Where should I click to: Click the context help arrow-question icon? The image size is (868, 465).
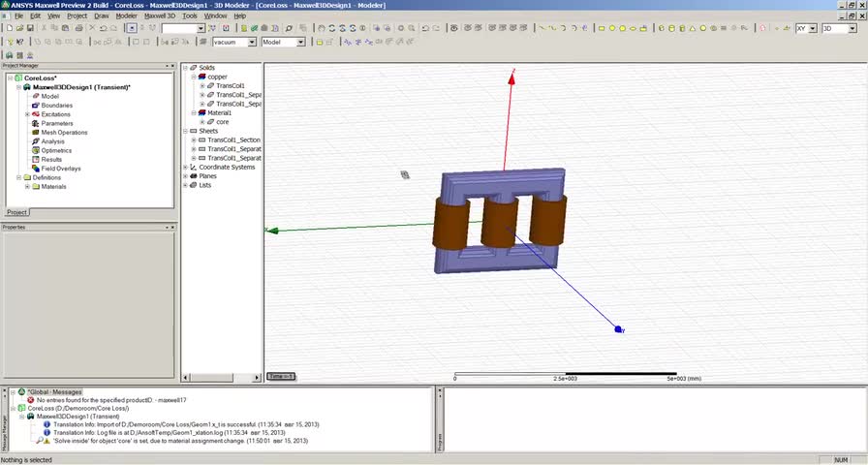point(20,42)
